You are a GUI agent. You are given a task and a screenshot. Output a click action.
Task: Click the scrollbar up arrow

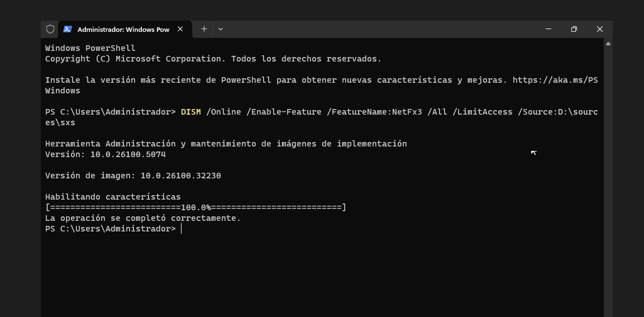(x=608, y=44)
